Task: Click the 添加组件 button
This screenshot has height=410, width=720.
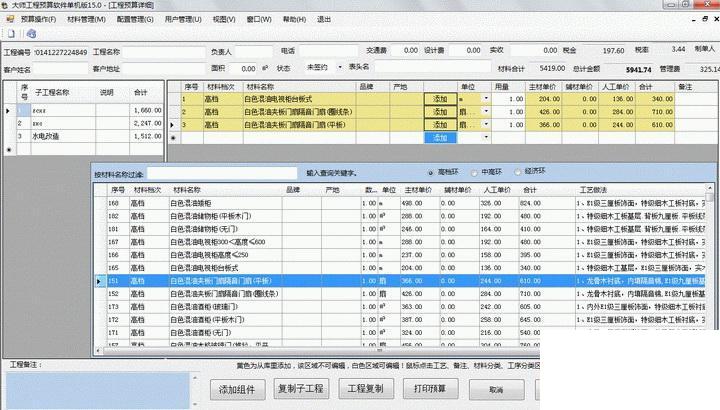Action: pos(237,389)
